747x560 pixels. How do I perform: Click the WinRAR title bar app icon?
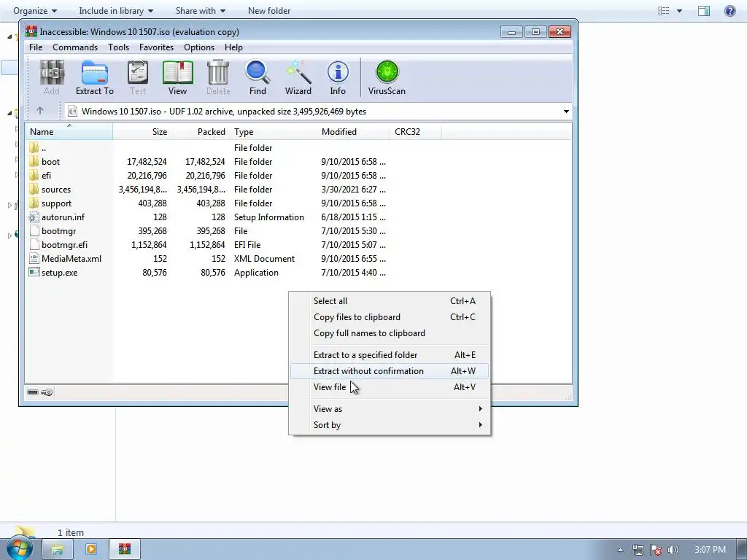pyautogui.click(x=31, y=32)
